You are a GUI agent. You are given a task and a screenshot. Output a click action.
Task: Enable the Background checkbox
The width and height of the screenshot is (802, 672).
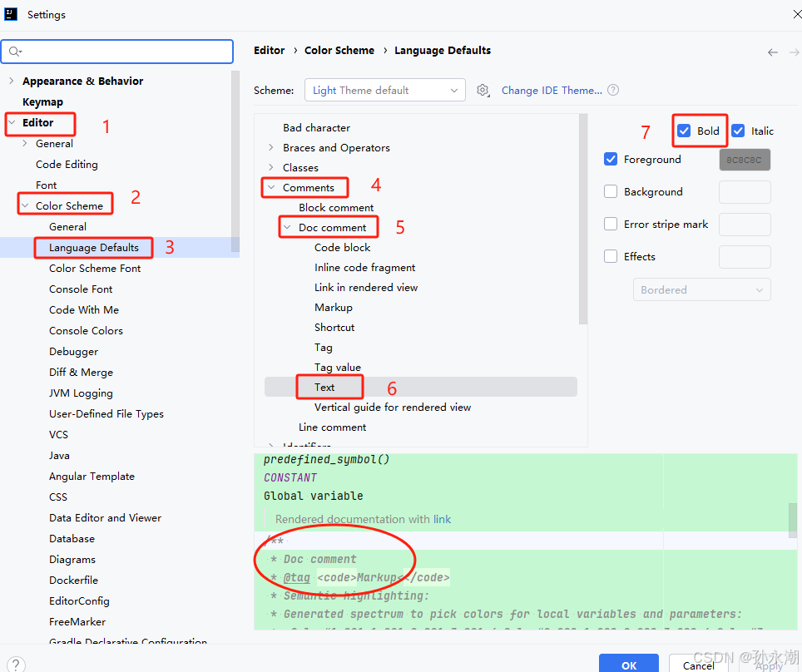611,192
